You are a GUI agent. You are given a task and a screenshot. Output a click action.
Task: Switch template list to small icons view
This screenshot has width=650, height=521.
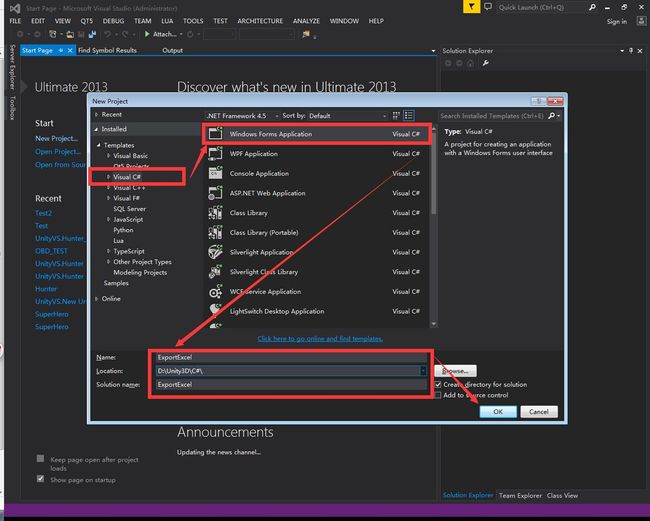396,116
